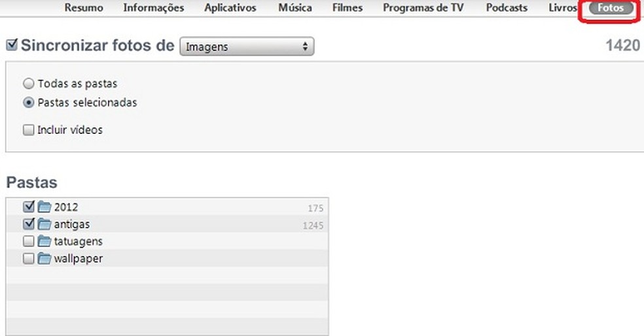644x336 pixels.
Task: Uncheck the antigas folder checkbox
Action: click(28, 224)
